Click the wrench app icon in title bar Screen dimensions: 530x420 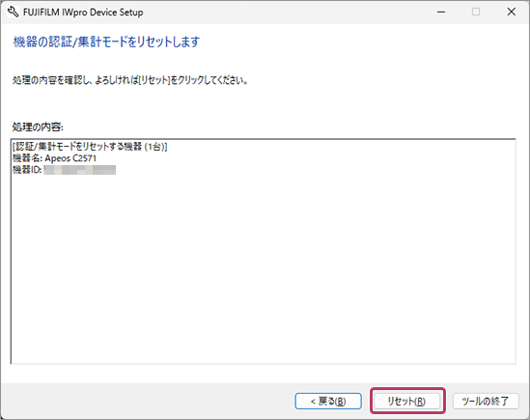coord(13,13)
